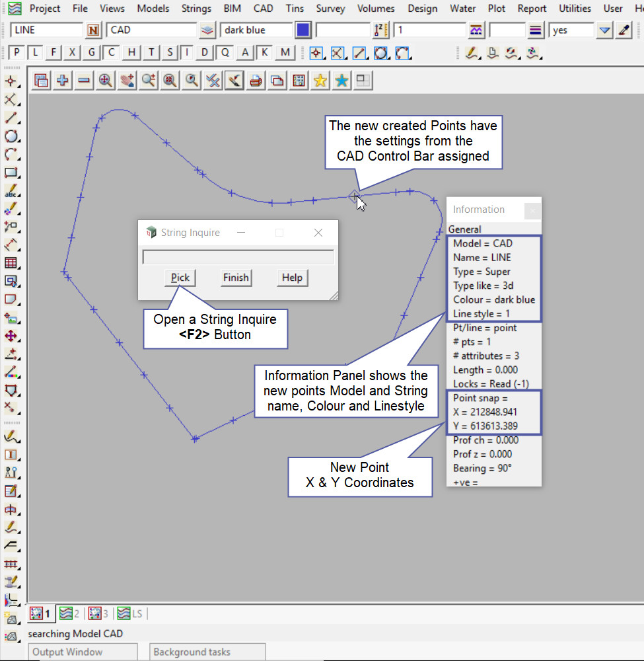Select the CAD rectangle tool
Screen dimensions: 644x661
tap(11, 173)
